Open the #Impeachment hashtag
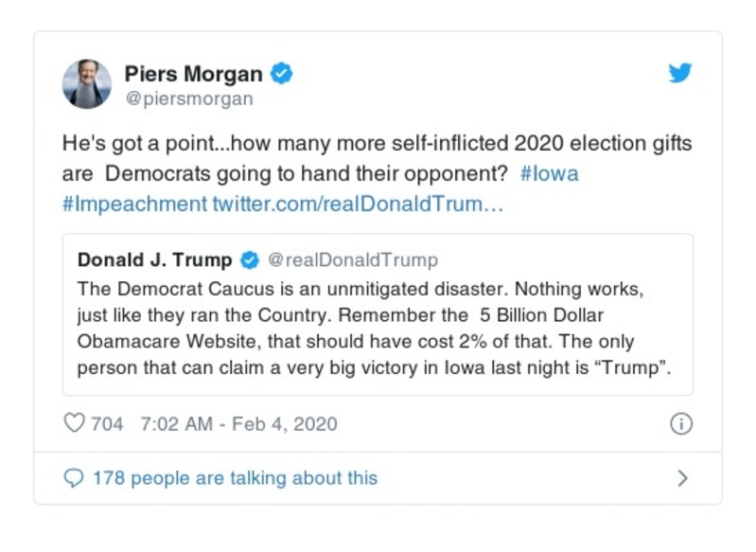 pyautogui.click(x=133, y=204)
